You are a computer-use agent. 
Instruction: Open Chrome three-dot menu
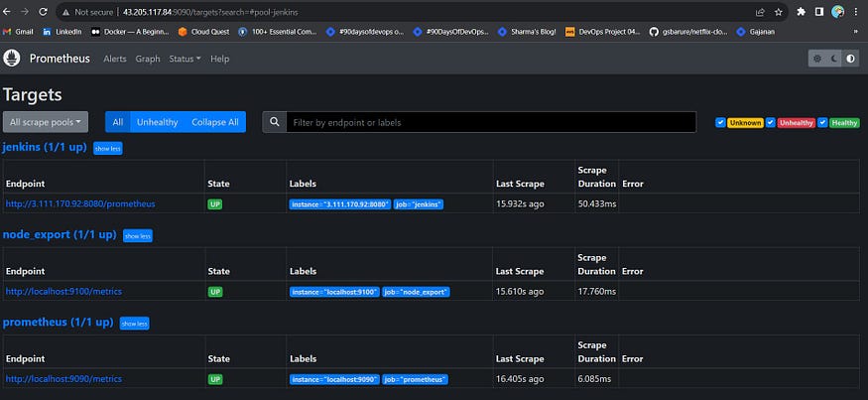click(x=857, y=12)
